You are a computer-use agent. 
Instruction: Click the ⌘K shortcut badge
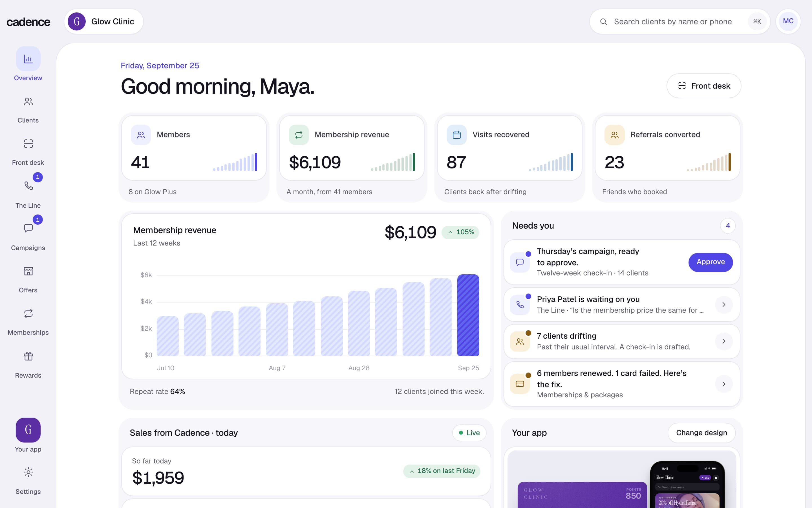click(757, 21)
